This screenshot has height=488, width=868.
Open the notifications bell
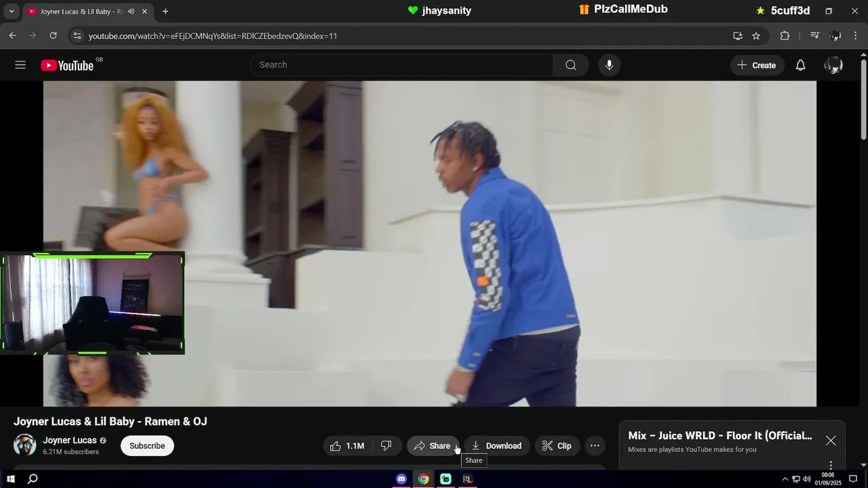click(800, 65)
